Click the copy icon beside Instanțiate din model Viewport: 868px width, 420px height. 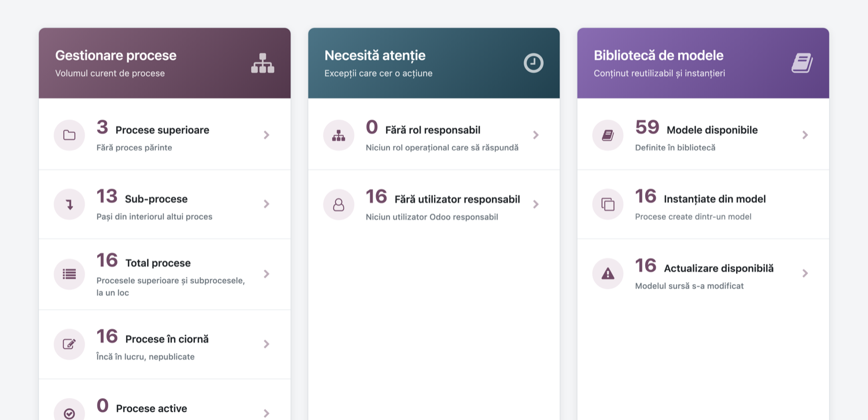click(608, 204)
